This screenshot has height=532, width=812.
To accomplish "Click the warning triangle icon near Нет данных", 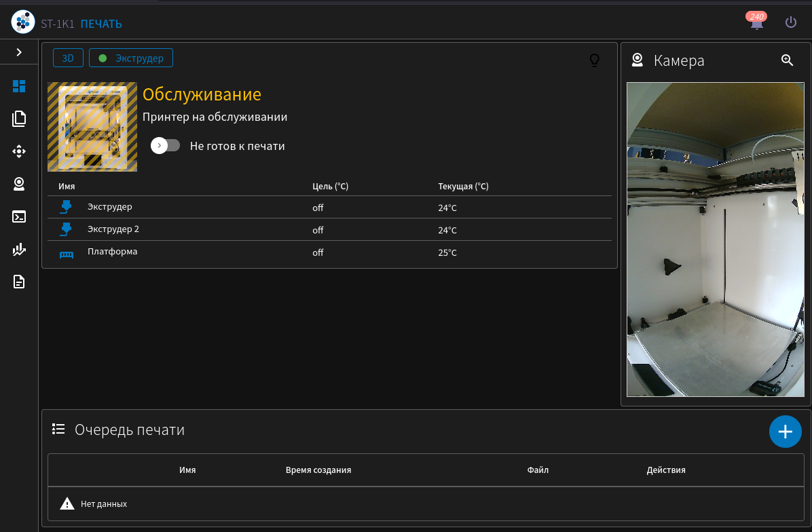I will [x=67, y=503].
